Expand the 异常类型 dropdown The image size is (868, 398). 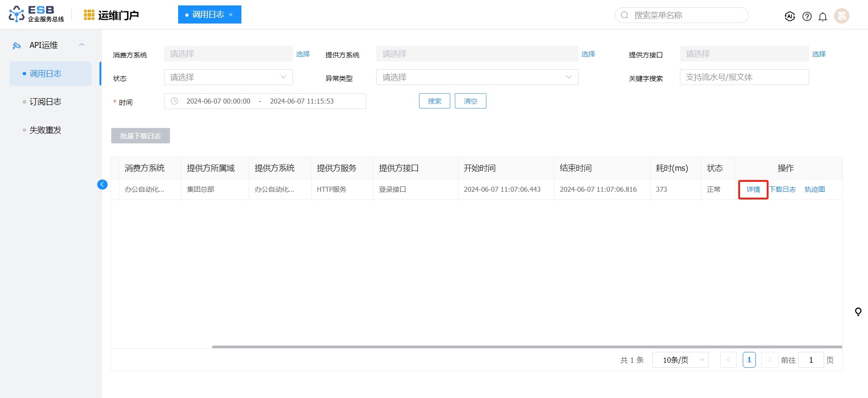(477, 77)
